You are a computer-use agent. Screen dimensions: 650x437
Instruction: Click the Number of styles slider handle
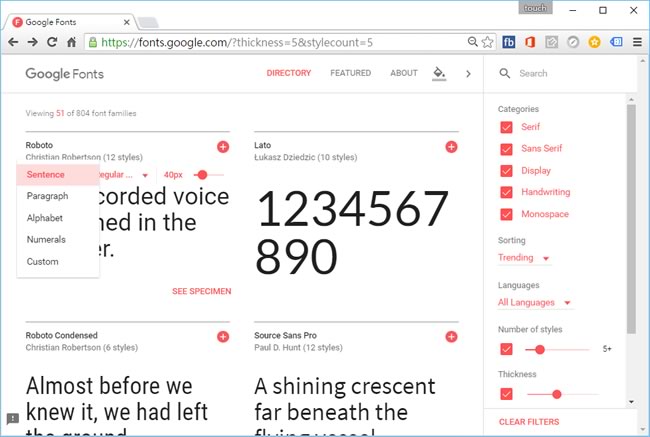point(540,350)
